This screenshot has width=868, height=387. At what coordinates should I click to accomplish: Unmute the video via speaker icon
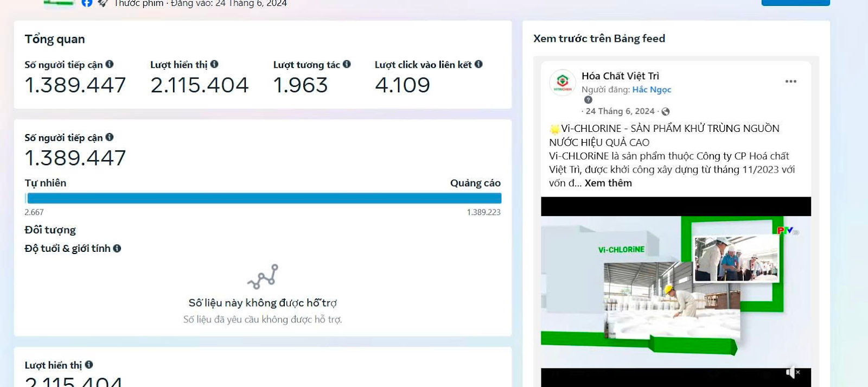coord(793,372)
